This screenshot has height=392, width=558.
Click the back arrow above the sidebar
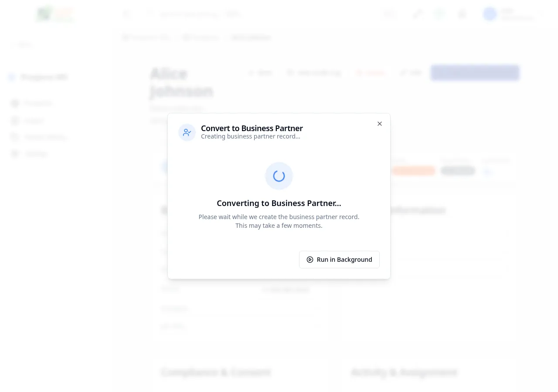tap(13, 44)
